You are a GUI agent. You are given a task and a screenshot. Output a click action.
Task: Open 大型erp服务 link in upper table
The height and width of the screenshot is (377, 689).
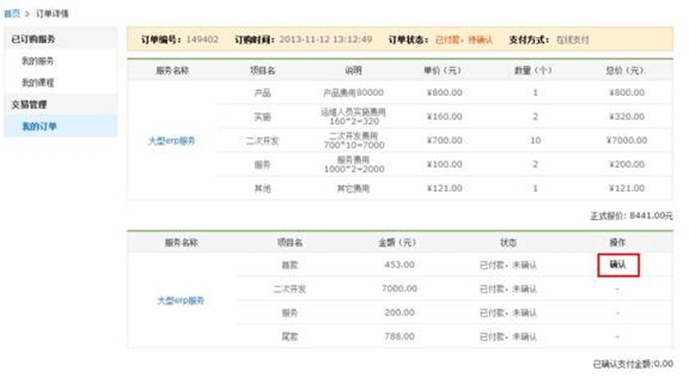pos(171,141)
